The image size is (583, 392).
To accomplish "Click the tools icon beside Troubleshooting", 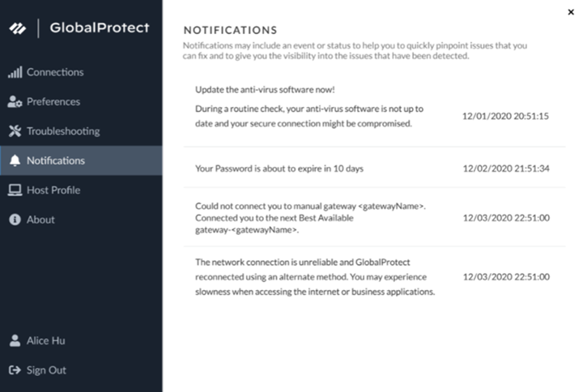I will 15,131.
